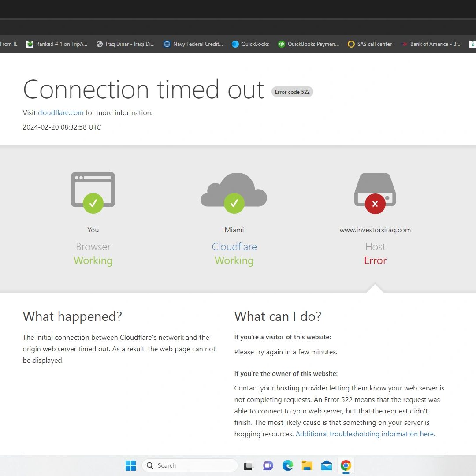476x476 pixels.
Task: Click the Cloudflare link under Miami
Action: (x=234, y=247)
